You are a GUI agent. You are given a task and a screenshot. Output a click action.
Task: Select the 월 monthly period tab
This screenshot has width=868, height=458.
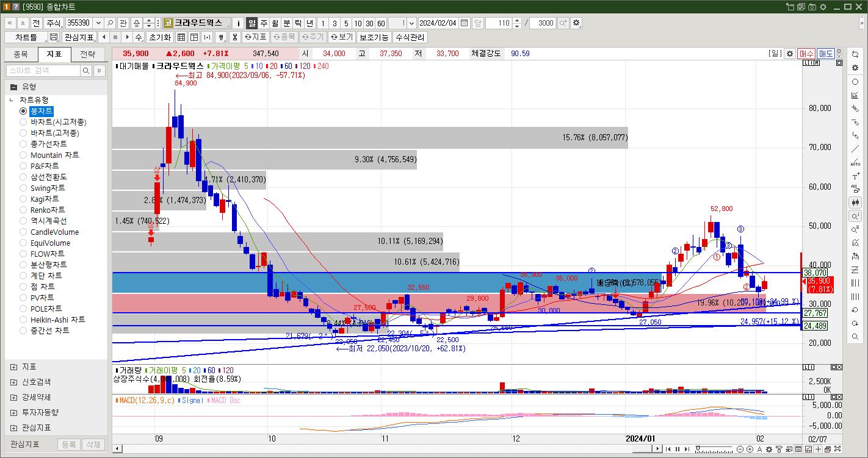click(x=275, y=23)
